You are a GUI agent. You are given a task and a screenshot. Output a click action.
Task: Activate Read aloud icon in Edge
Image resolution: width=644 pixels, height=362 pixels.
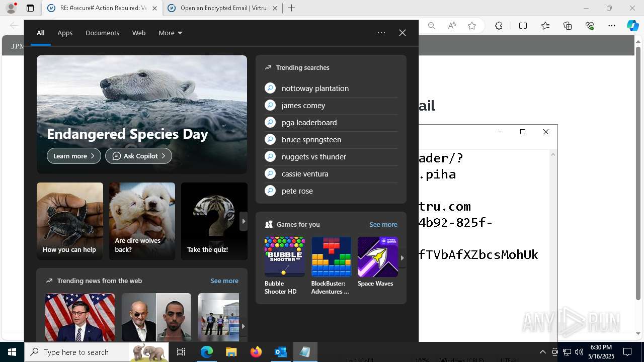pos(452,26)
